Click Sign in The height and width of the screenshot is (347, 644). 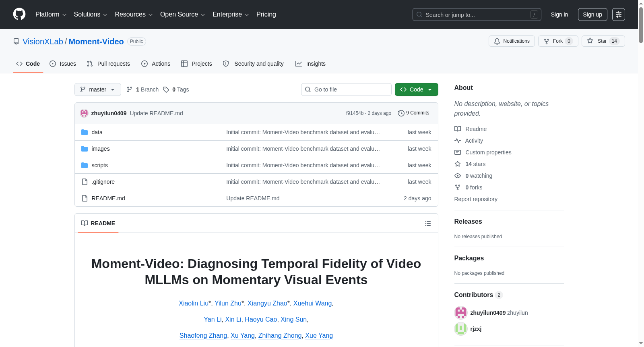tap(559, 15)
